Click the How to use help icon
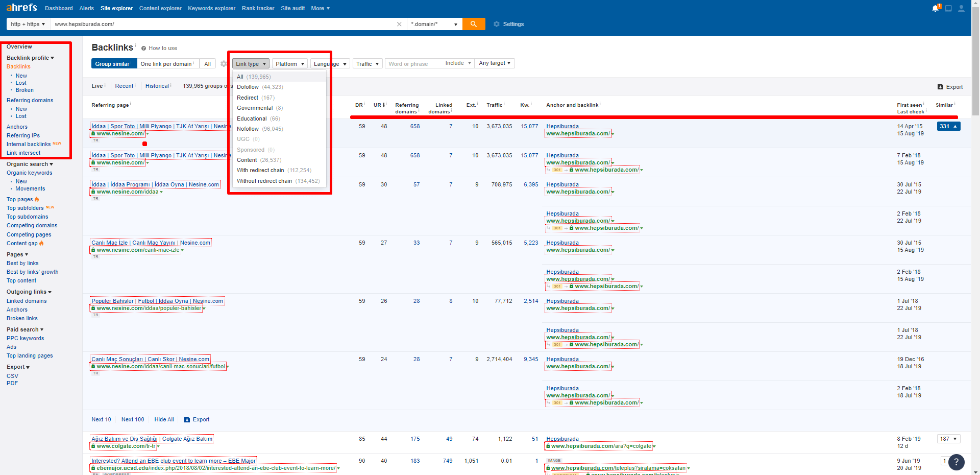 coord(144,49)
